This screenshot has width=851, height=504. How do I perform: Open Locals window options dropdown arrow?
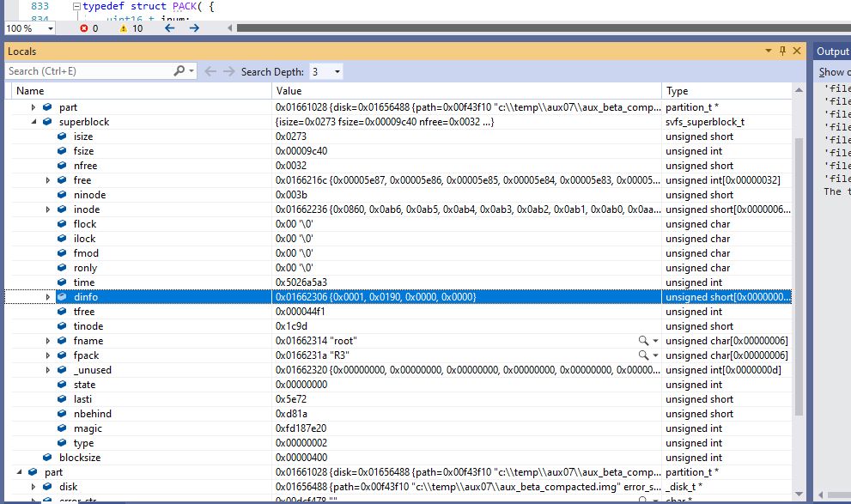point(769,51)
